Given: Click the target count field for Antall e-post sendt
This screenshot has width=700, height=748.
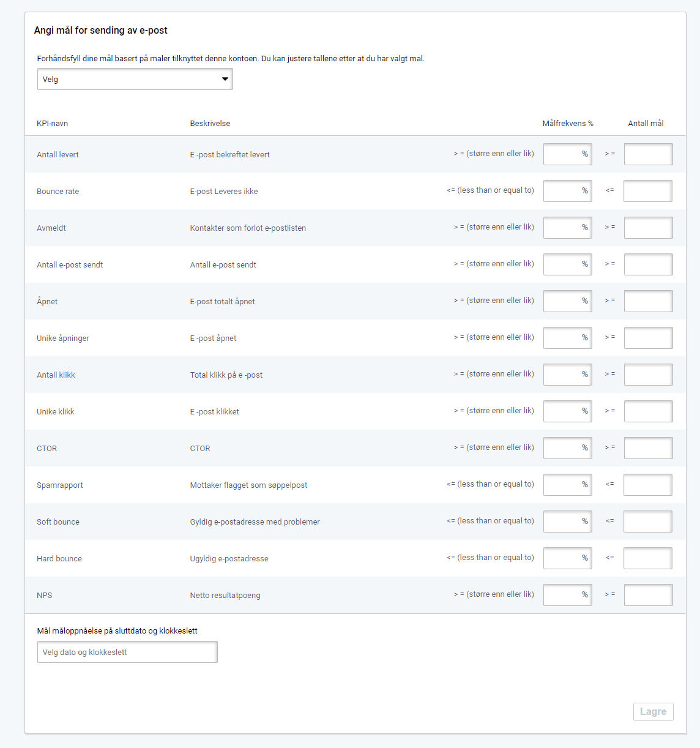Looking at the screenshot, I should coord(648,264).
